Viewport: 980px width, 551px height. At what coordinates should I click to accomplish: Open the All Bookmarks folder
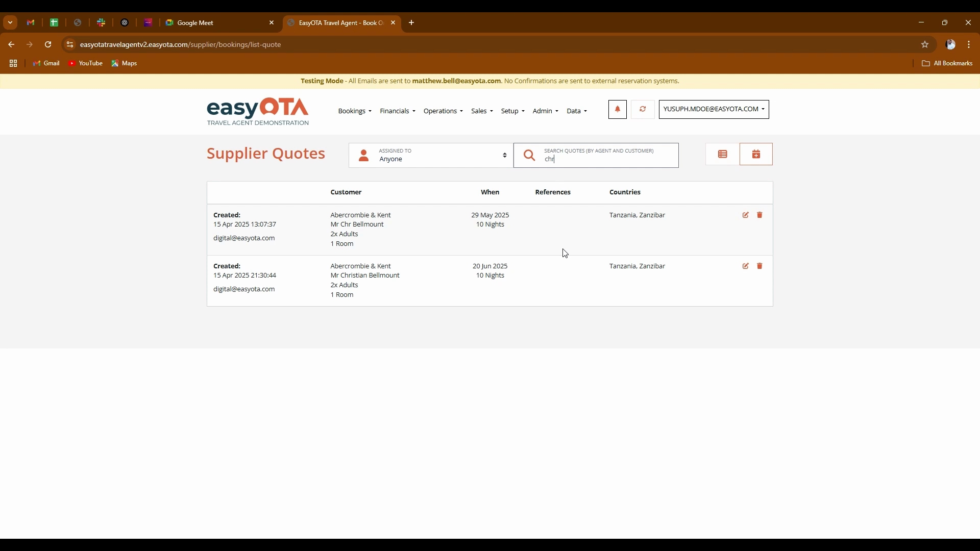(947, 63)
